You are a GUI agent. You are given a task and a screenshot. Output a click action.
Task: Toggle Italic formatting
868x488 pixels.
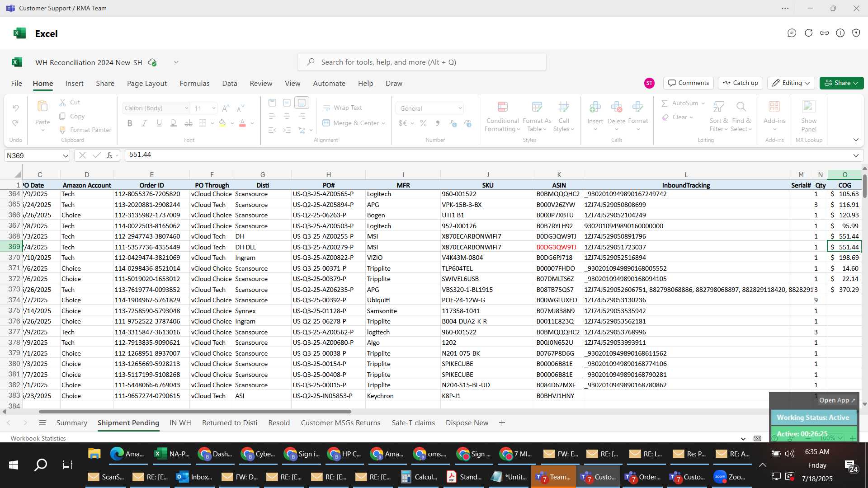point(144,123)
